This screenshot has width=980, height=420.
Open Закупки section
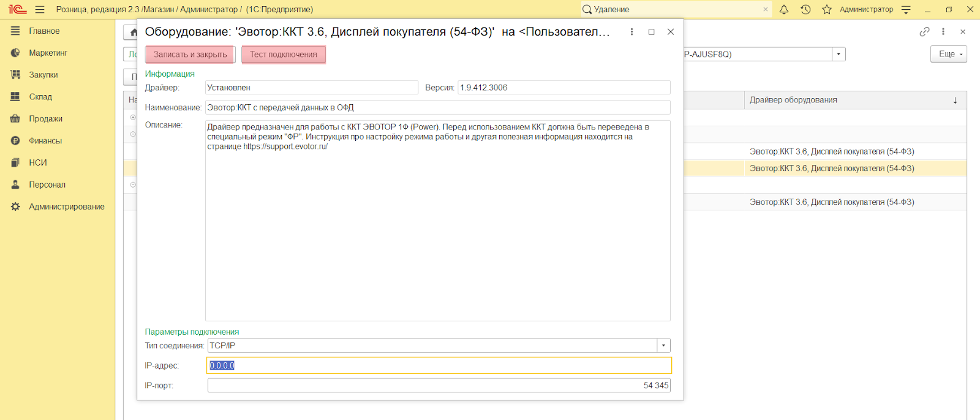tap(43, 75)
